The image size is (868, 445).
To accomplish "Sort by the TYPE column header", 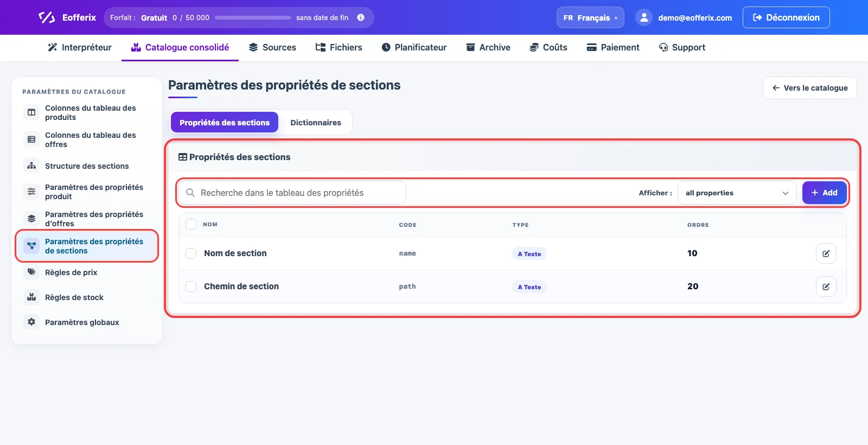I will (x=520, y=225).
